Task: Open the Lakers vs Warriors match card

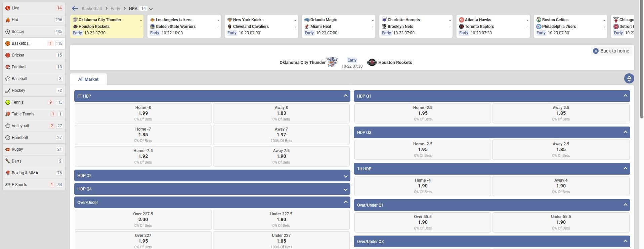Action: [x=184, y=26]
